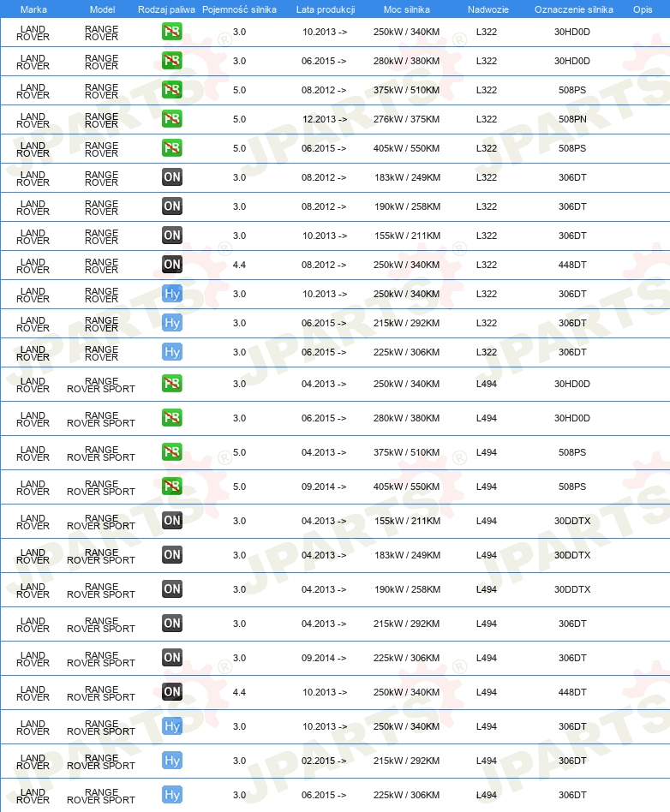Select 448DT engine code in L322 row
The width and height of the screenshot is (670, 812).
pyautogui.click(x=572, y=265)
